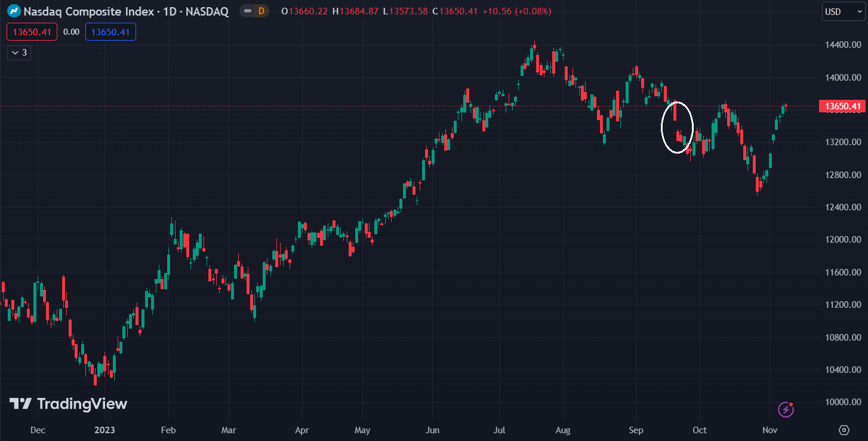Click the 10000.00 price axis label
This screenshot has width=868, height=441.
843,402
